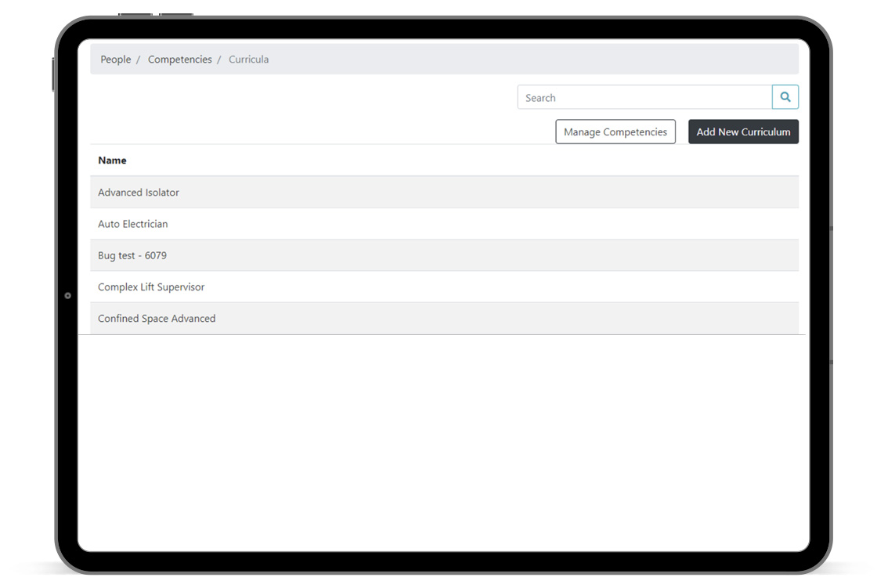Select the Curricula breadcrumb item

248,60
